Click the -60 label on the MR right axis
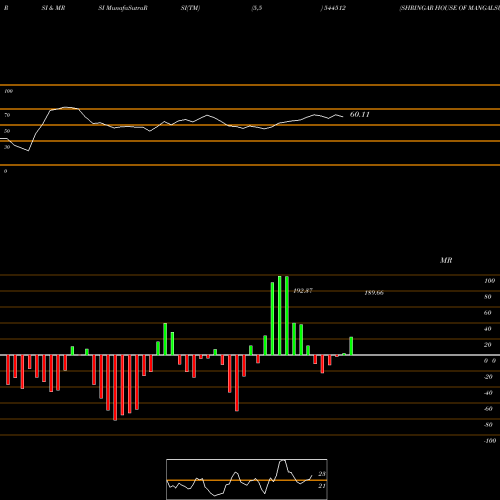Viewport: 500px width, 500px height. click(x=488, y=409)
